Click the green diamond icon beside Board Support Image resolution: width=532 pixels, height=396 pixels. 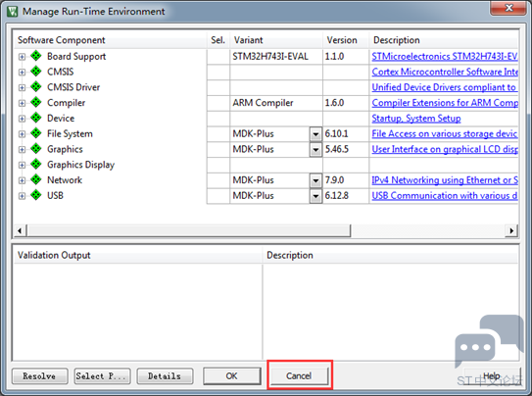(36, 56)
